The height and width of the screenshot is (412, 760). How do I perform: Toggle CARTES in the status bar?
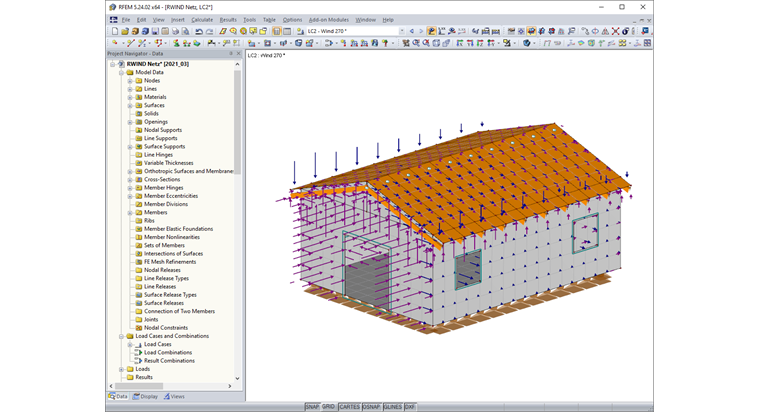point(349,407)
